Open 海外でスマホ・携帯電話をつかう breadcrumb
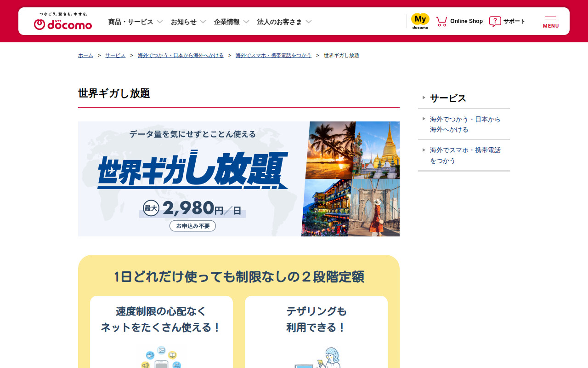Screen dimensions: 588x368 click(273, 55)
